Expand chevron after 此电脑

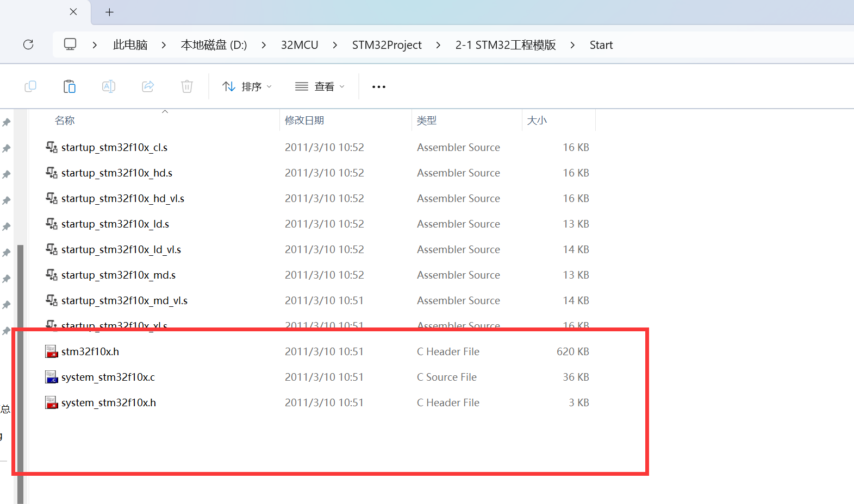[164, 45]
